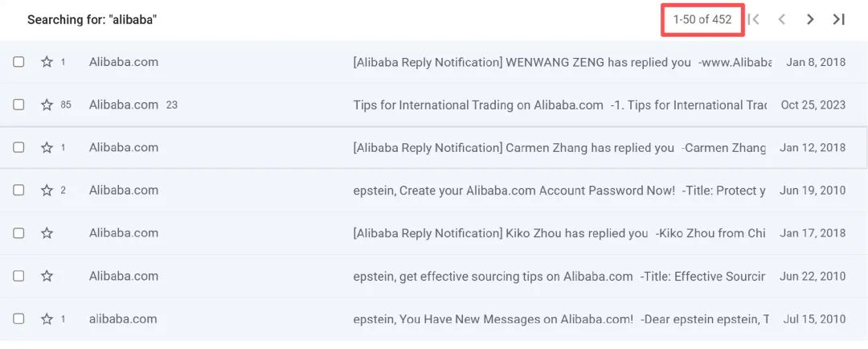The image size is (868, 349).
Task: Tick the checkbox for the Oct 25, 2023 email
Action: 18,105
